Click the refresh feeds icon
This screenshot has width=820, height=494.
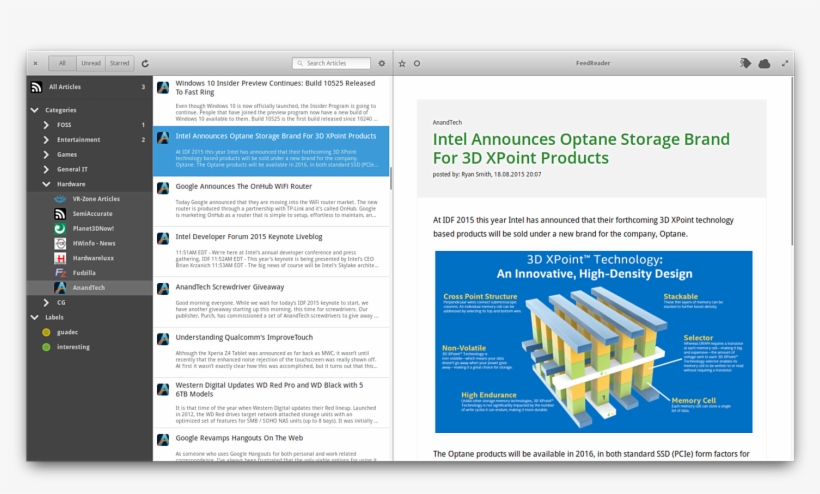pos(145,63)
